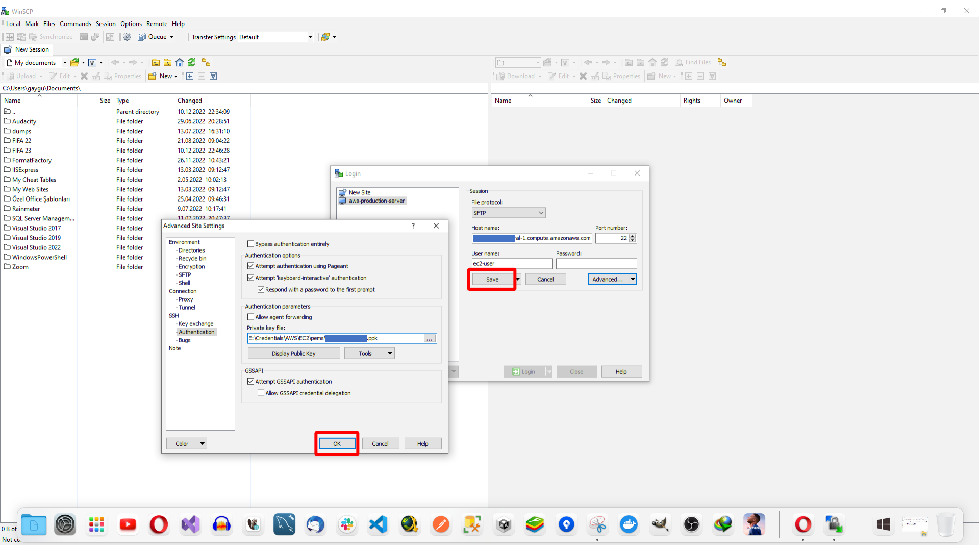Enable Bypass authentication entirely checkbox
980x551 pixels.
[250, 244]
